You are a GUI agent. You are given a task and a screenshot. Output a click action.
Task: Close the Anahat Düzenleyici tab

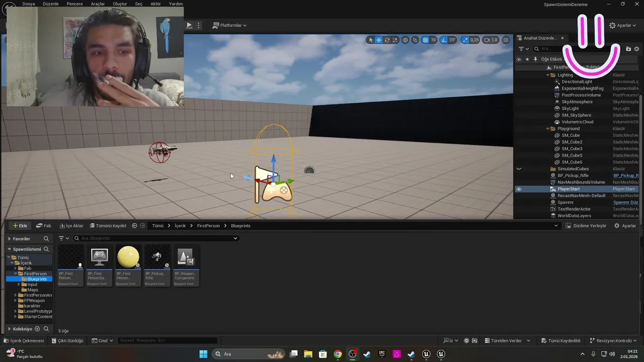tap(562, 38)
